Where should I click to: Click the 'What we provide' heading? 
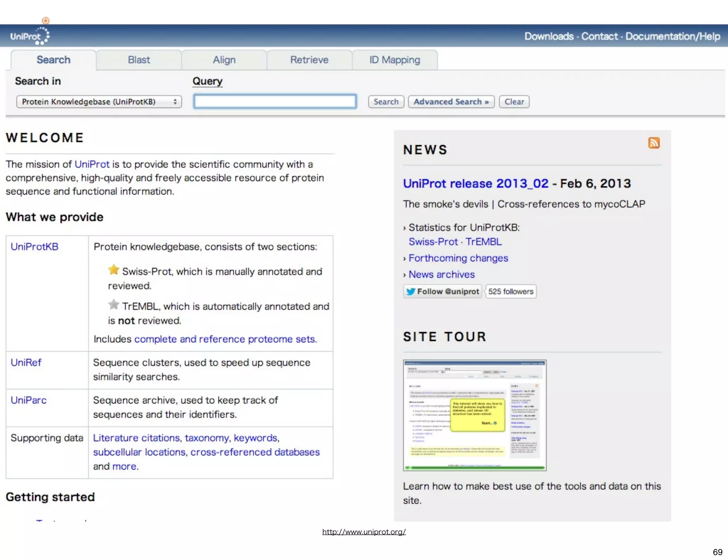pos(54,217)
